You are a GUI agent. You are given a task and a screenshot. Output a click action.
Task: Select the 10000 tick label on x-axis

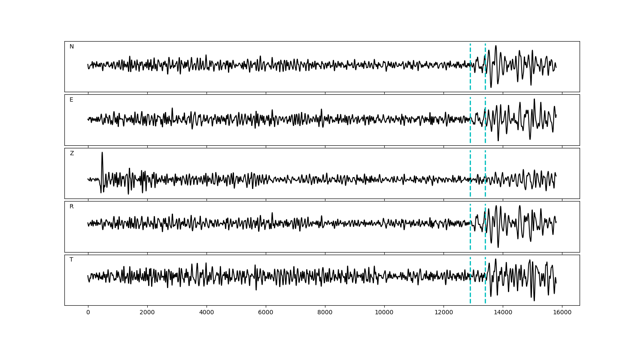[384, 313]
